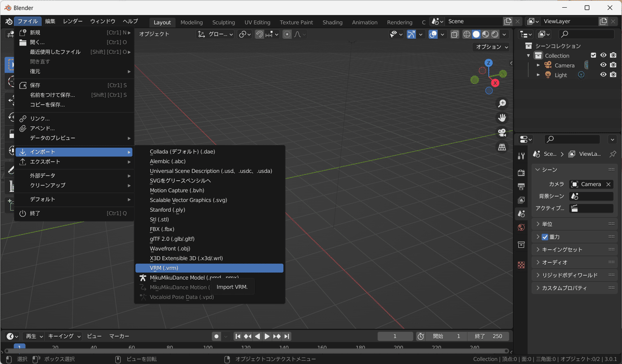Screen dimensions: 622x364
Task: Open the エクスポート submenu
Action: pos(74,162)
